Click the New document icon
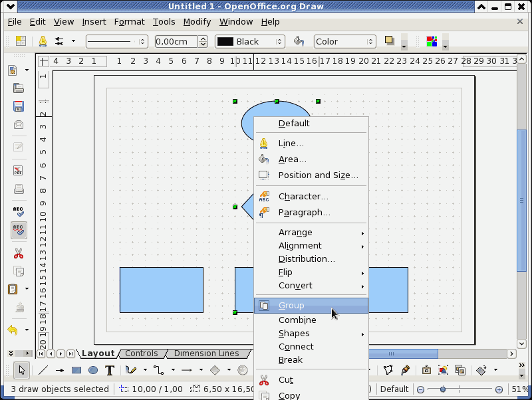Image resolution: width=532 pixels, height=400 pixels. (x=13, y=70)
